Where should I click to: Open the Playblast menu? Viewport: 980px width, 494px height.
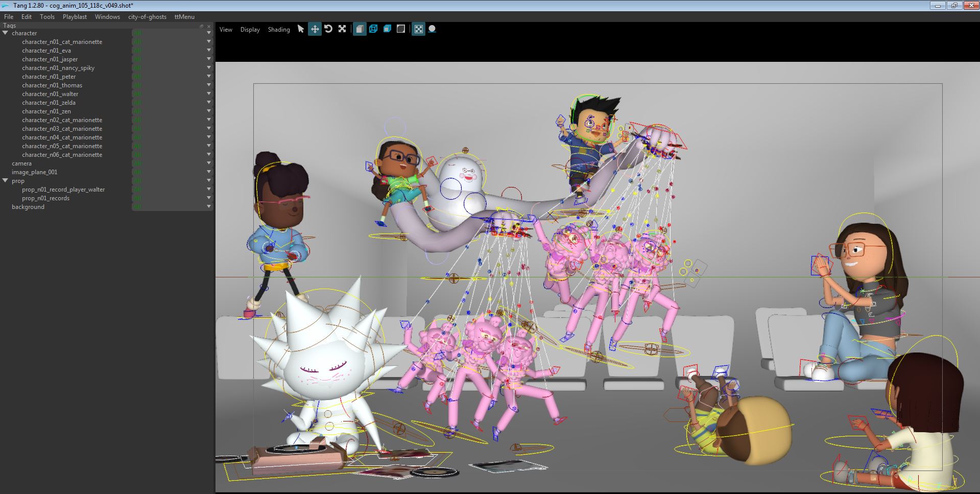point(75,17)
